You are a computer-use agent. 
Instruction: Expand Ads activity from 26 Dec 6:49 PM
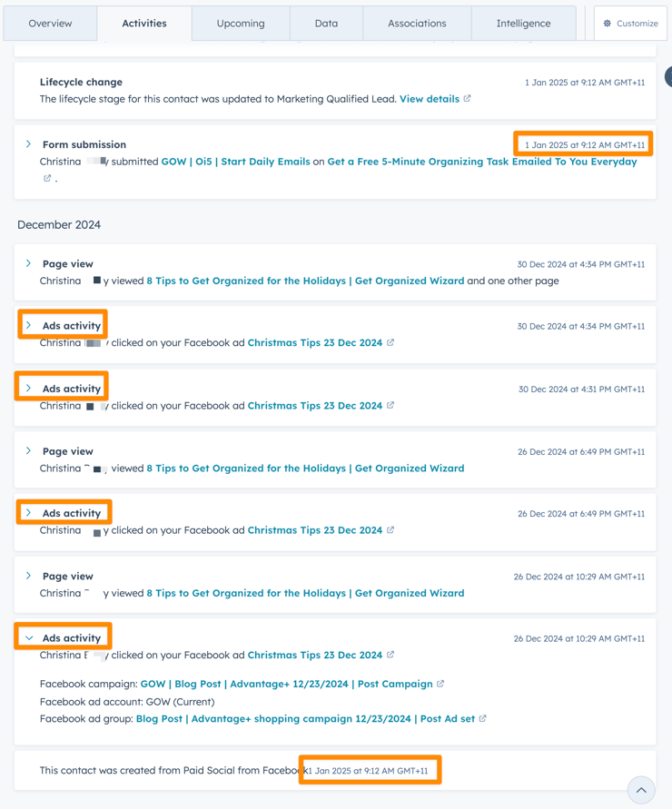pos(29,512)
